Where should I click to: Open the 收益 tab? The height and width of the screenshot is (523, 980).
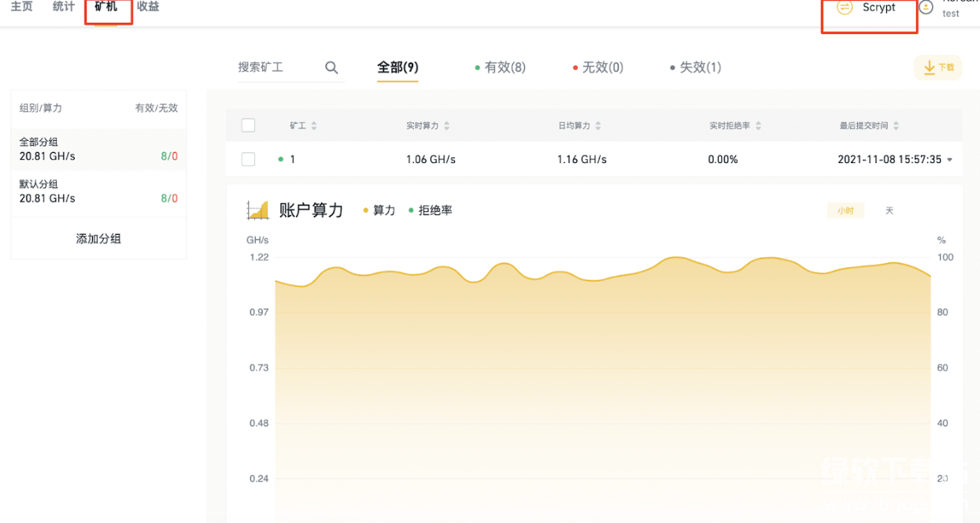tap(148, 7)
